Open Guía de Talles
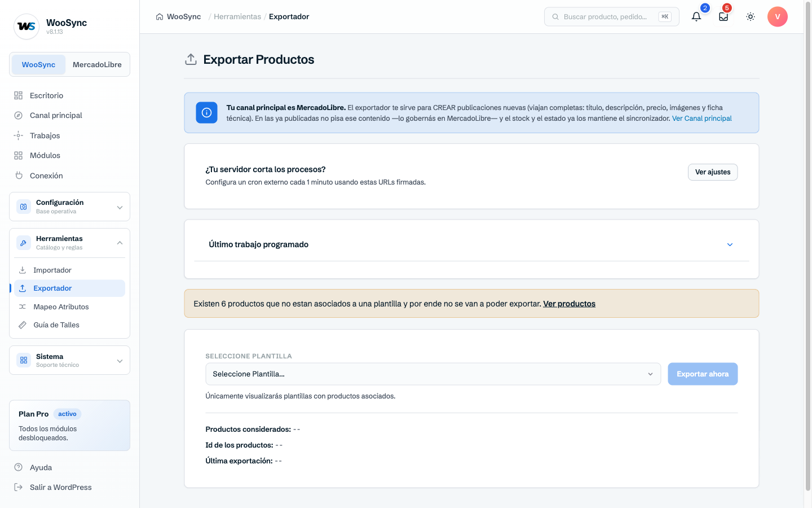 point(69,325)
